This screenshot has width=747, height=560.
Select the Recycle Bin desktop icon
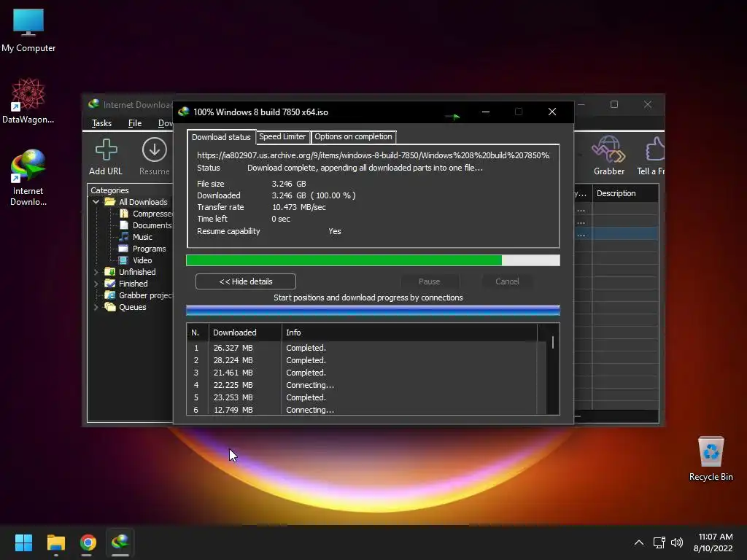[711, 459]
